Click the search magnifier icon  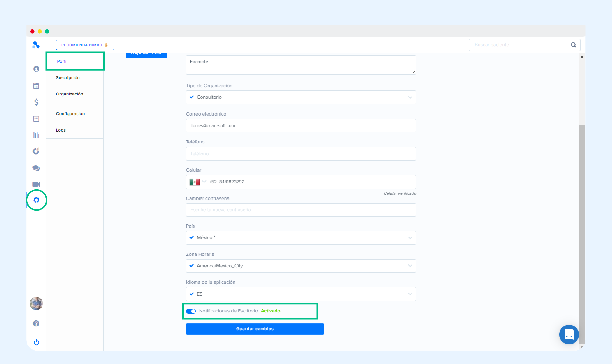coord(573,45)
